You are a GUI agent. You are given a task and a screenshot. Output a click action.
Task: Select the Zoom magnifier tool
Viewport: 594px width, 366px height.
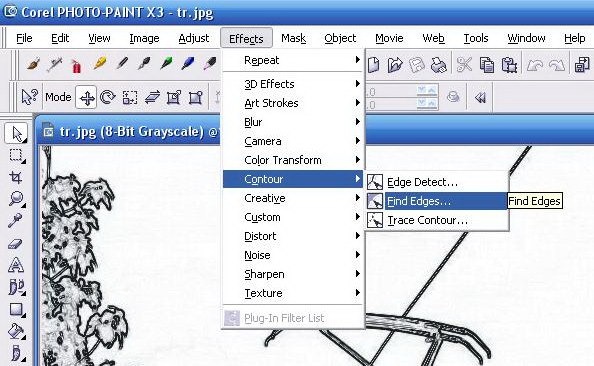click(x=16, y=199)
